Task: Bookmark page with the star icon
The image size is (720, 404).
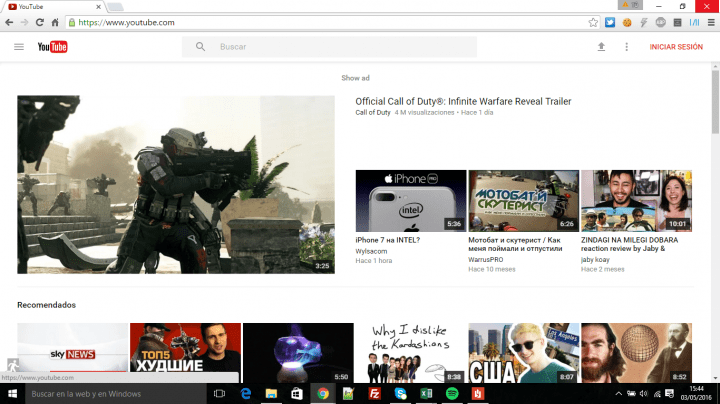Action: click(593, 22)
